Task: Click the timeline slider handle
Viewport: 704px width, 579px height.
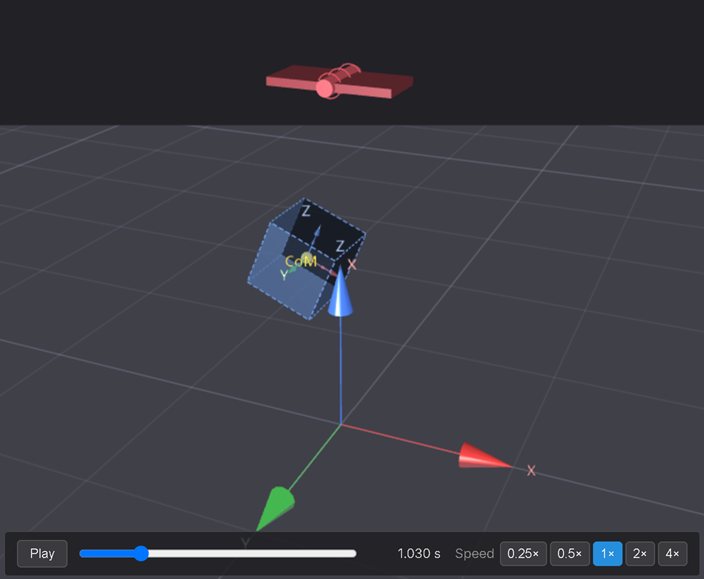Action: point(141,553)
